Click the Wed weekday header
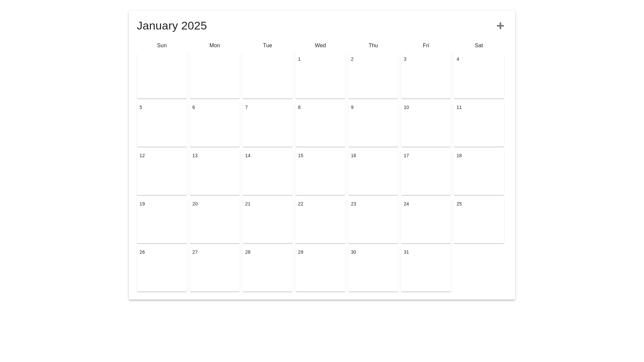 coord(320,46)
